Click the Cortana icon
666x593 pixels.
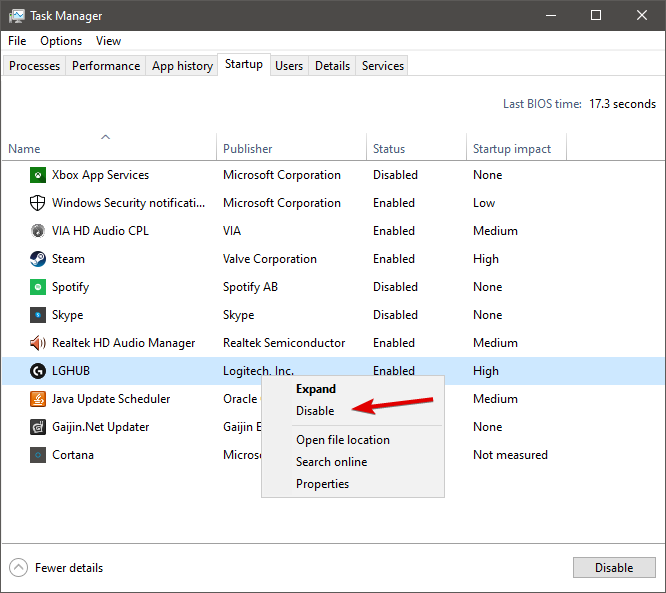tap(37, 455)
